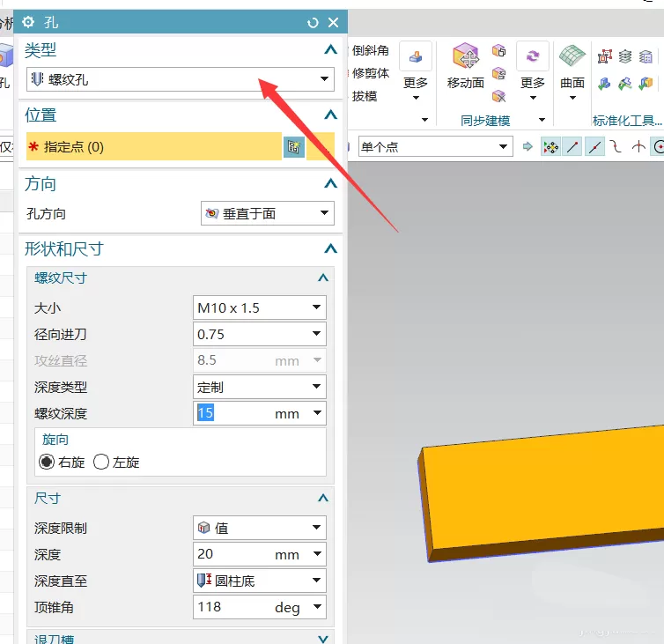Open the 更多 feature gallery
This screenshot has width=664, height=644.
pos(416,72)
